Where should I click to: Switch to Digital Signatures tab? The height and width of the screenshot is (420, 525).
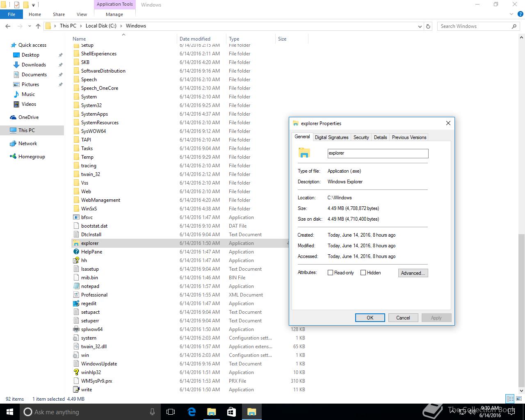[332, 137]
